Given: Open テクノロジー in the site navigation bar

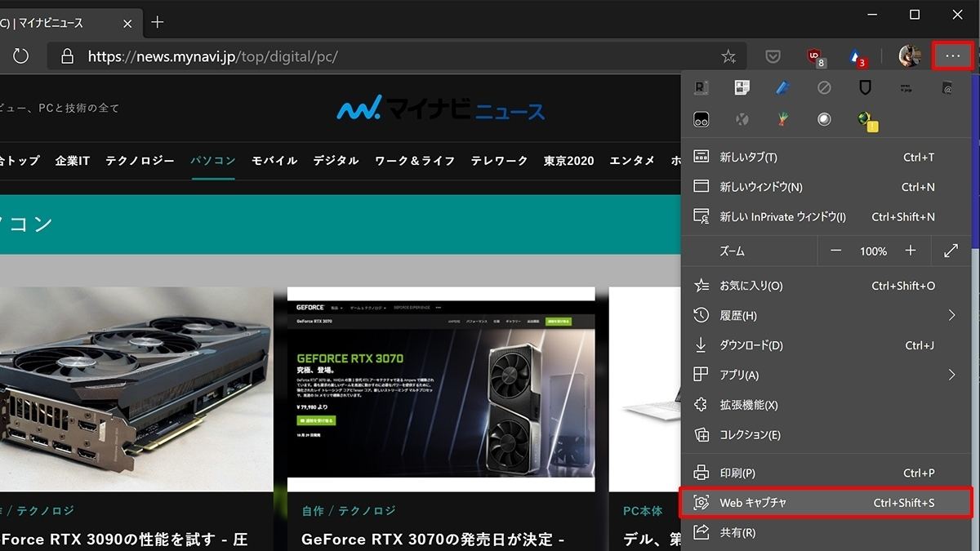Looking at the screenshot, I should point(140,161).
